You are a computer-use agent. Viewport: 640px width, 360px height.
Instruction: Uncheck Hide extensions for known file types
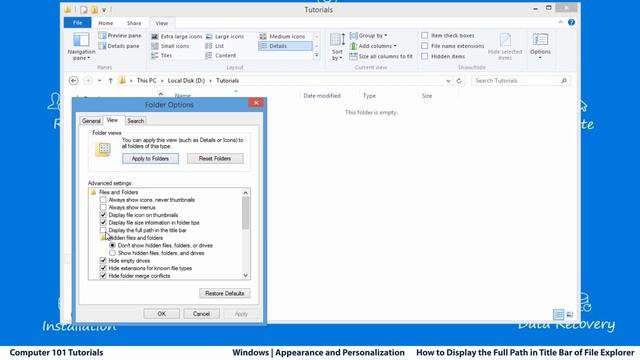[x=103, y=268]
